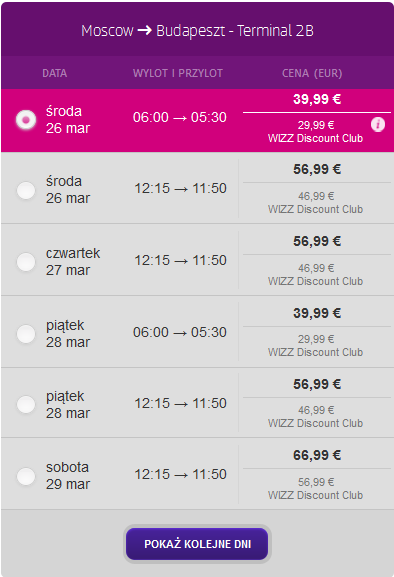
Task: Select the piątek 28 mar 12:15 flight radio
Action: pyautogui.click(x=26, y=404)
